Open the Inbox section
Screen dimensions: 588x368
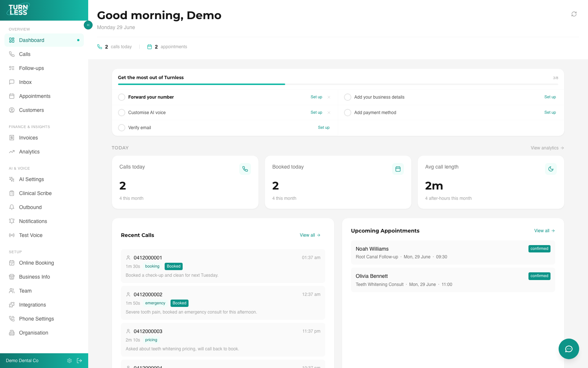pyautogui.click(x=44, y=82)
